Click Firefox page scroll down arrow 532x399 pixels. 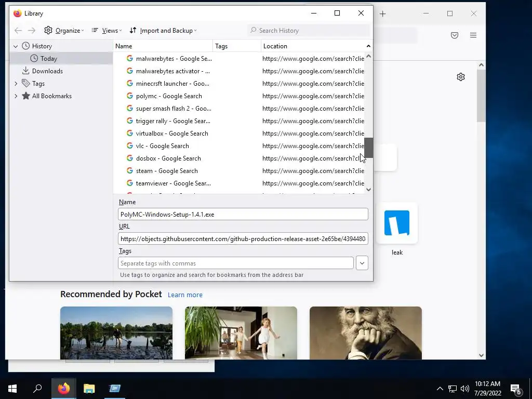point(481,355)
